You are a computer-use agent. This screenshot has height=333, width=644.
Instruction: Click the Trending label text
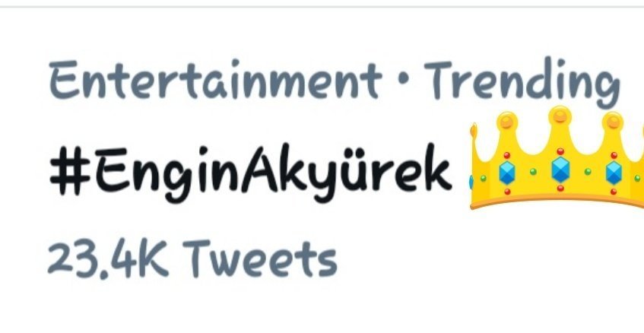[522, 82]
